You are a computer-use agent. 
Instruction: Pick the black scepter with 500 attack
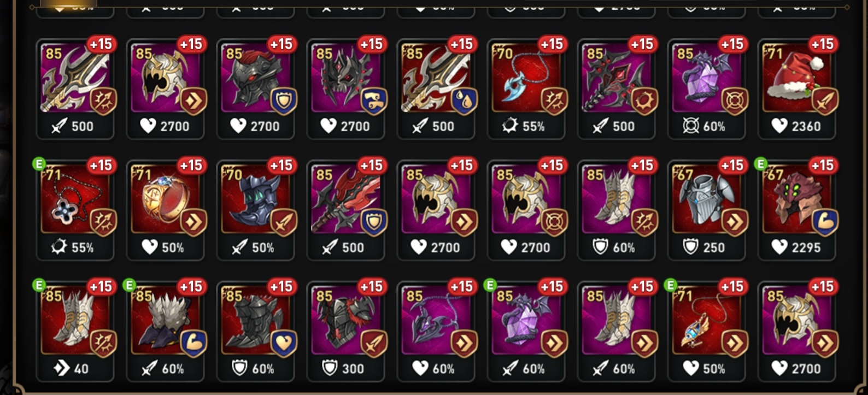click(x=616, y=89)
